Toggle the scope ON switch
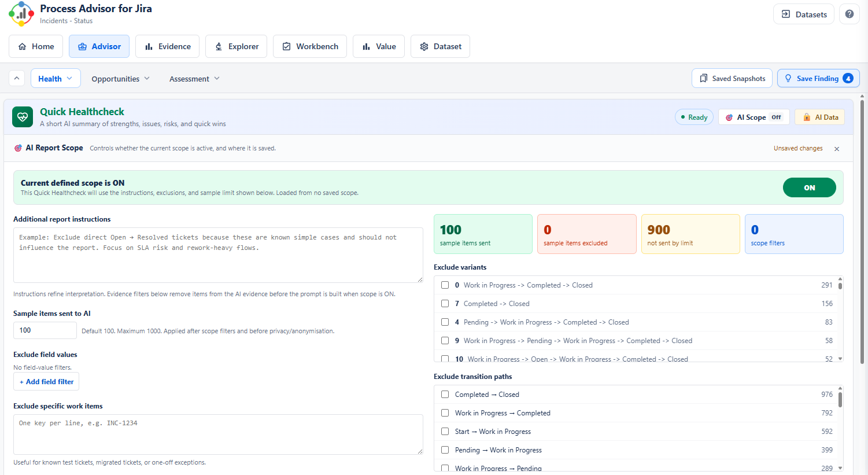This screenshot has height=475, width=868. [809, 187]
